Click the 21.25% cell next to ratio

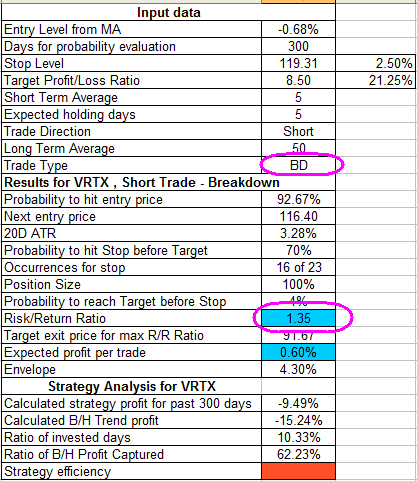point(375,80)
